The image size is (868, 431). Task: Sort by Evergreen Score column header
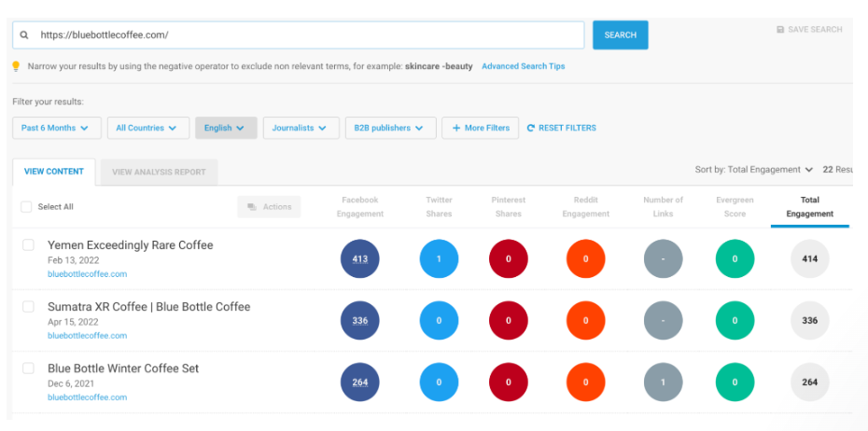tap(735, 207)
